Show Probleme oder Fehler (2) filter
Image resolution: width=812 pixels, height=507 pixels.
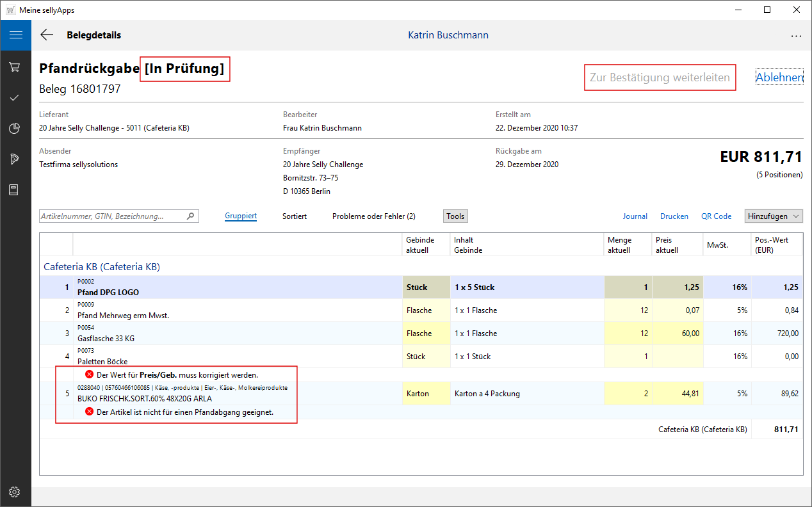pyautogui.click(x=373, y=216)
